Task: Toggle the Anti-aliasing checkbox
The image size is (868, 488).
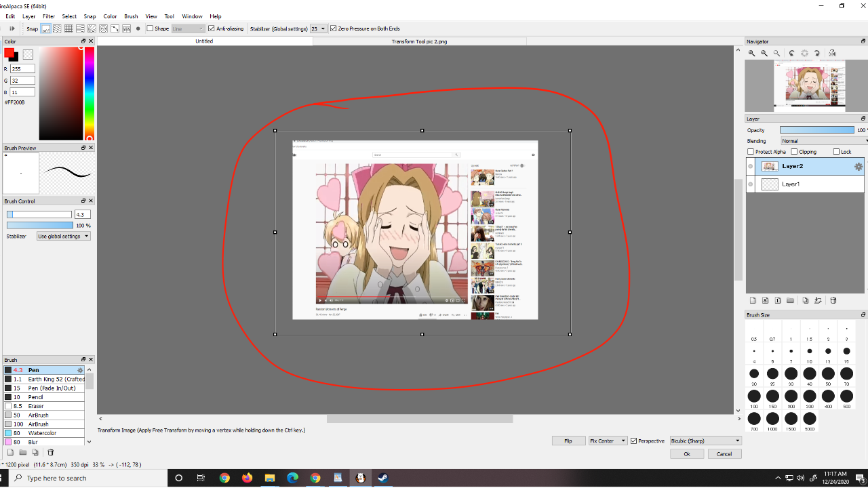Action: pos(212,28)
